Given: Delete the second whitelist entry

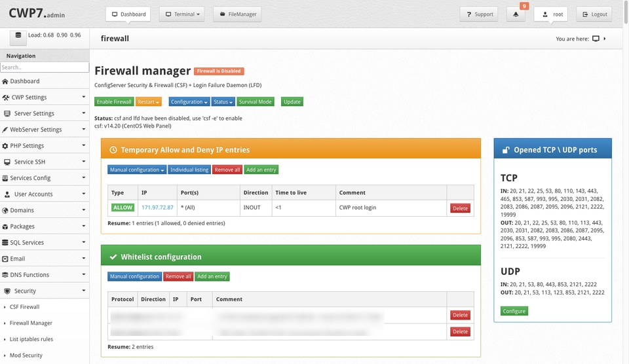Looking at the screenshot, I should [460, 331].
